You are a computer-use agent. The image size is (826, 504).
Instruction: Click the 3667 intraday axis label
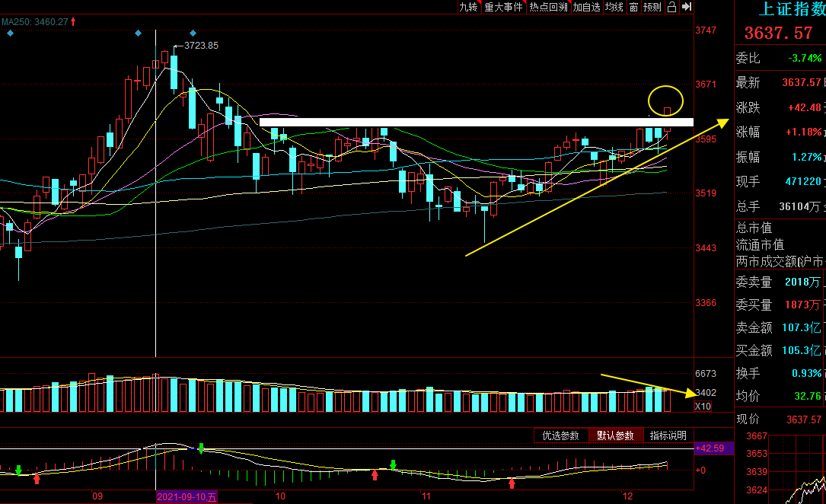[757, 436]
